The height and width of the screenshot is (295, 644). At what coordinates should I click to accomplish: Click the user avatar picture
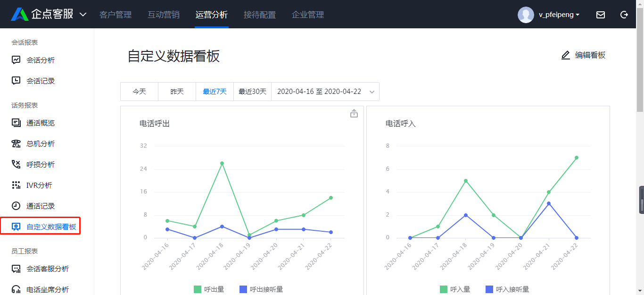click(526, 15)
